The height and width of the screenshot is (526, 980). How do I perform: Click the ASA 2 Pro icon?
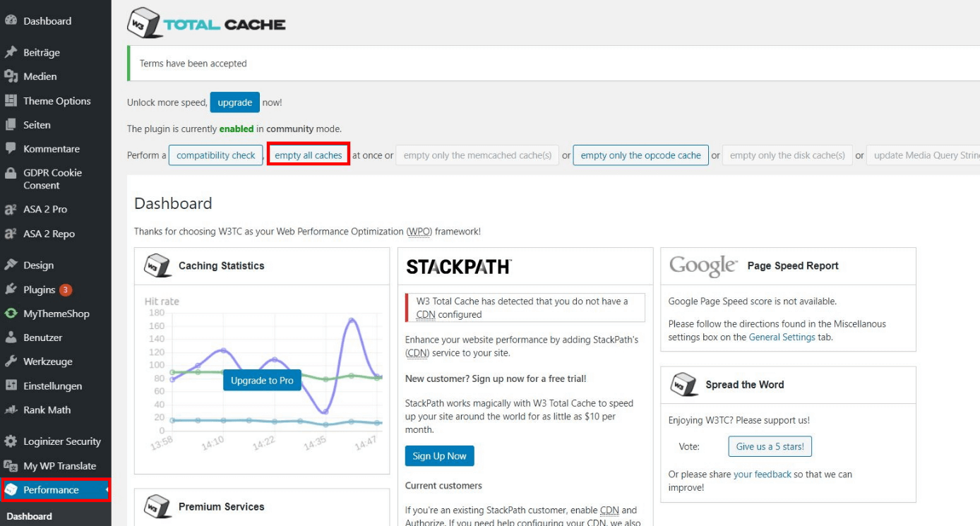pyautogui.click(x=11, y=210)
